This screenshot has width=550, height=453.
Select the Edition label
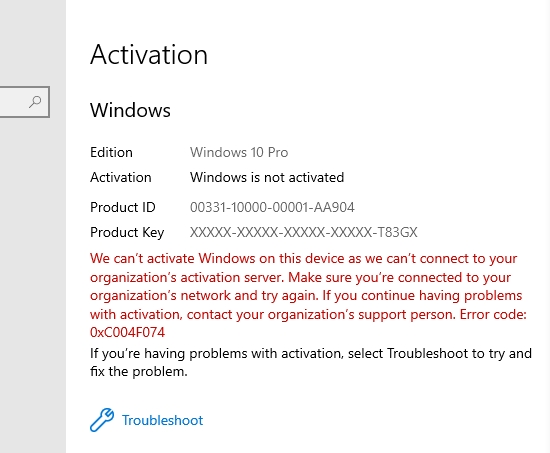point(111,152)
